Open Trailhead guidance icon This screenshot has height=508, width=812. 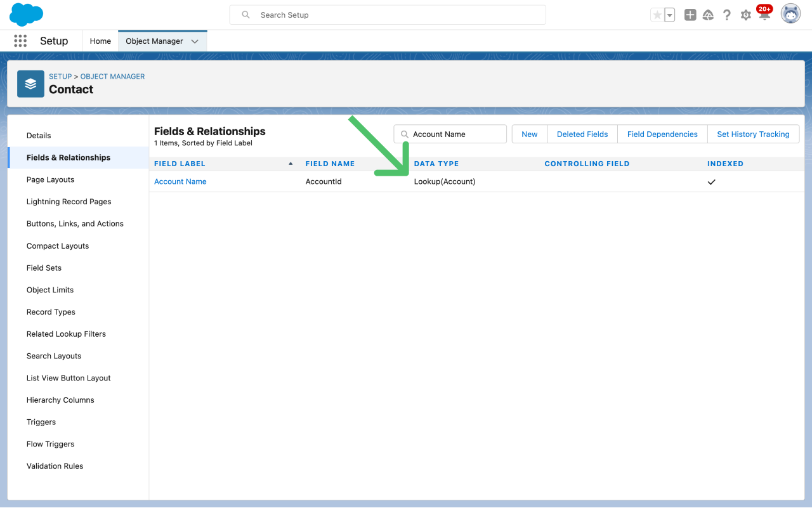(x=709, y=15)
